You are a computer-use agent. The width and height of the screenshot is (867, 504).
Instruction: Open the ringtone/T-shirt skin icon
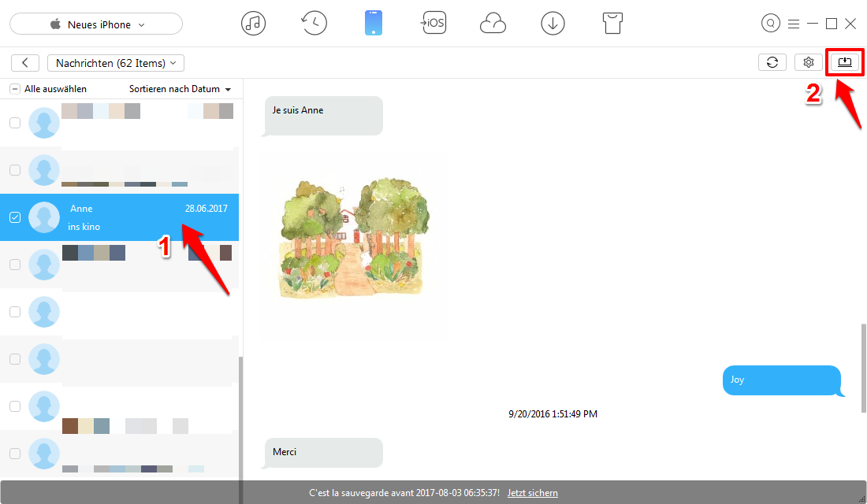click(612, 24)
